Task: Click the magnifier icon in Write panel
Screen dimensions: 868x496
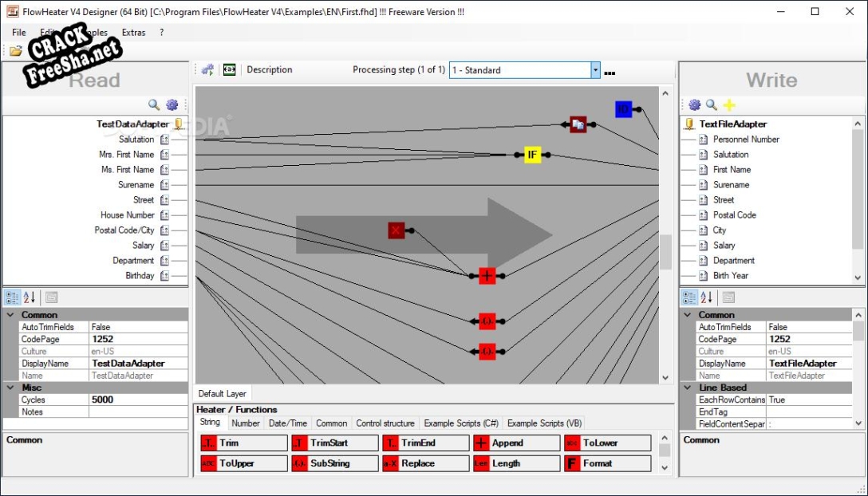Action: coord(711,104)
